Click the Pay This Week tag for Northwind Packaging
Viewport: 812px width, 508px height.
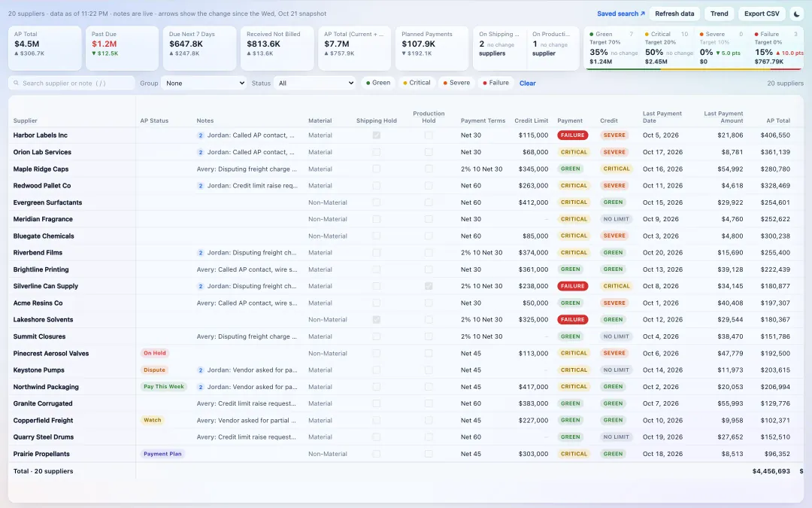point(164,387)
